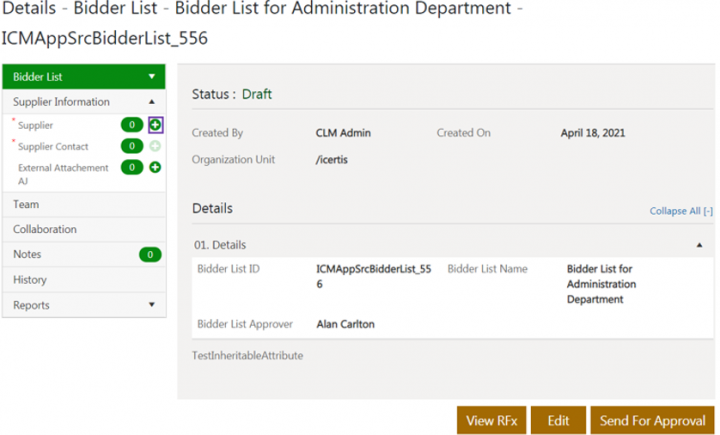Collapse the Supplier Information section
Image resolution: width=720 pixels, height=435 pixels.
(152, 102)
